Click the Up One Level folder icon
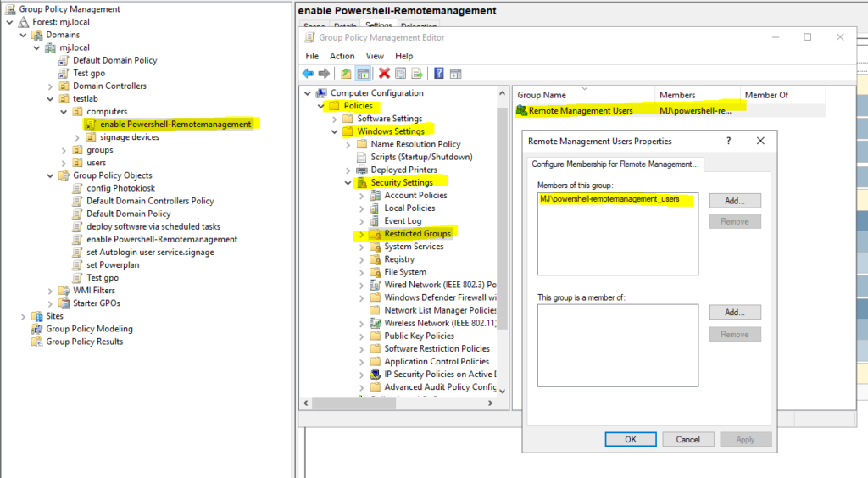 pos(346,73)
